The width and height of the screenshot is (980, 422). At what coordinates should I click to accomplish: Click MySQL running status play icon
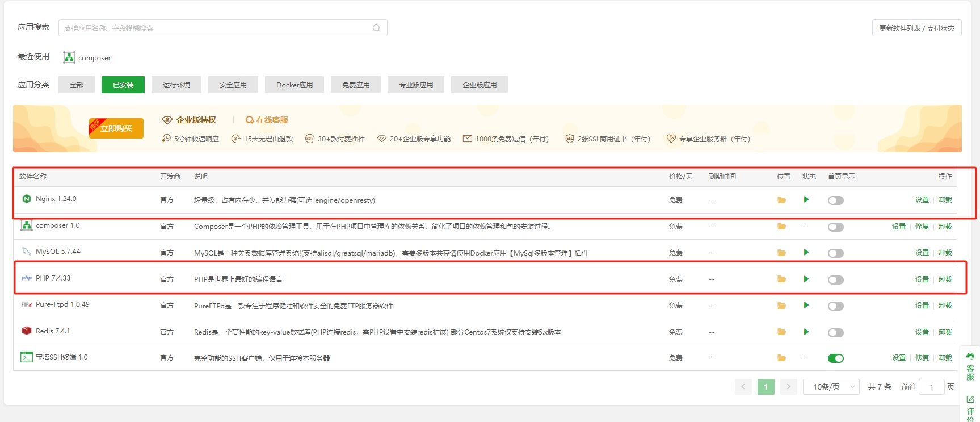(806, 252)
